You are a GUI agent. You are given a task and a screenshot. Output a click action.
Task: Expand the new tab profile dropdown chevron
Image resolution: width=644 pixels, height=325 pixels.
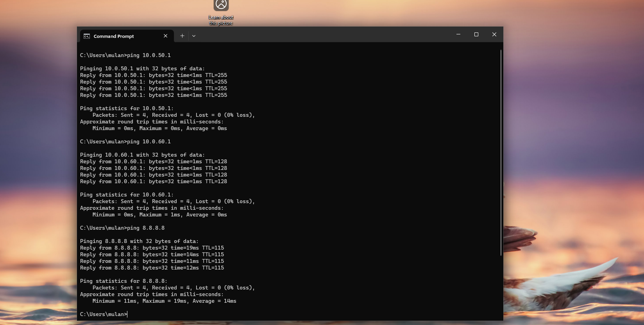pos(194,36)
